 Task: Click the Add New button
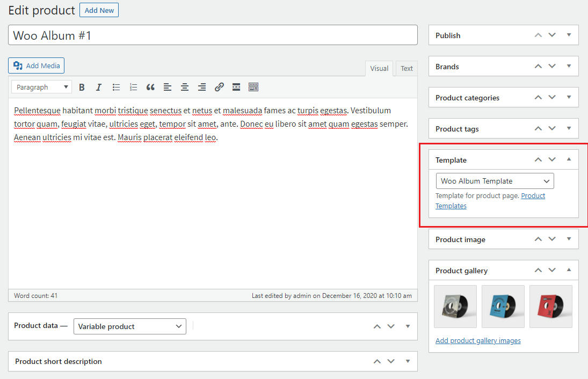coord(99,11)
